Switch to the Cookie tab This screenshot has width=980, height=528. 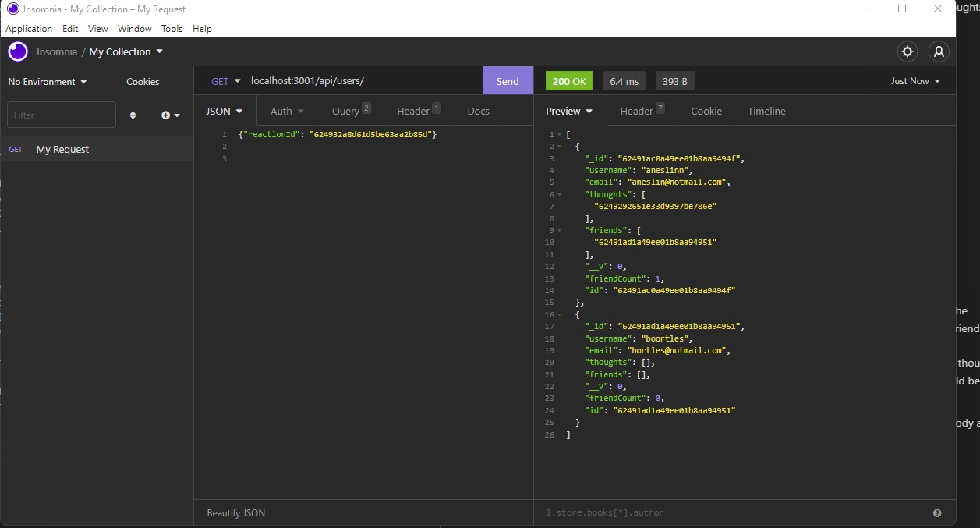pyautogui.click(x=706, y=111)
